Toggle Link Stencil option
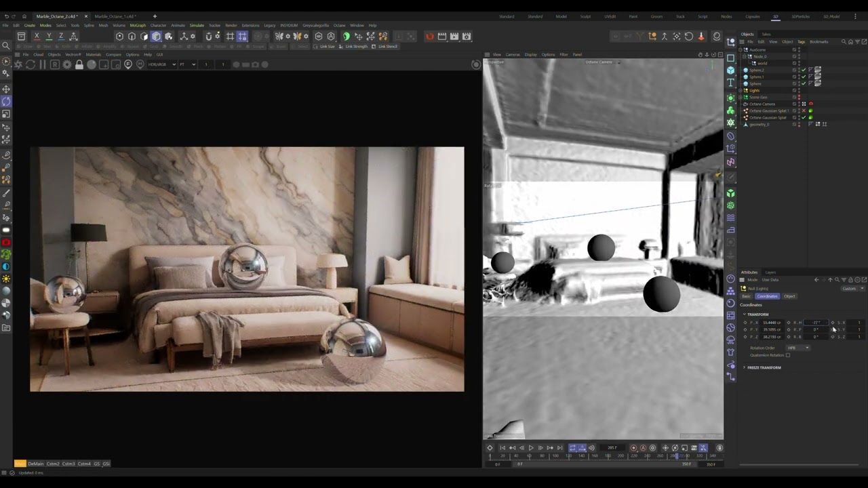868x488 pixels. pos(384,47)
